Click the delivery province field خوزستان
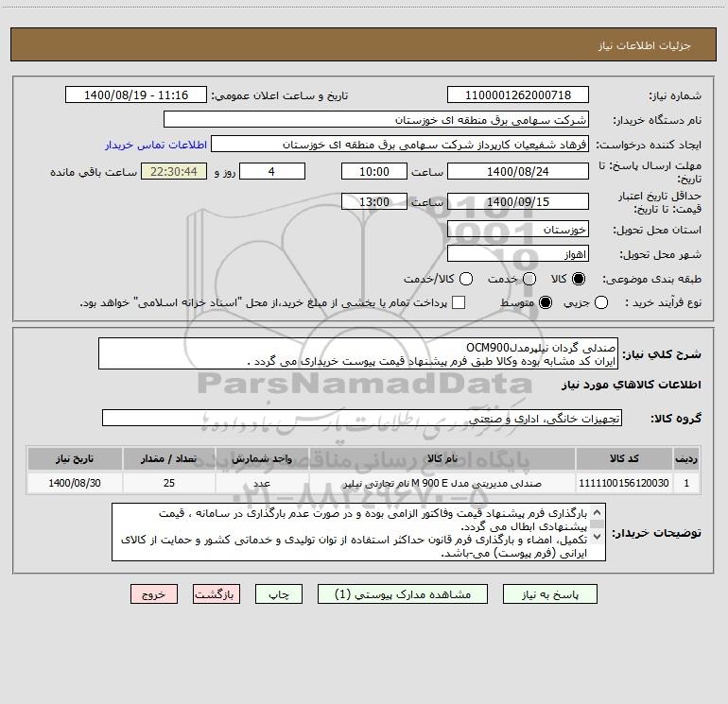728x704 pixels. pyautogui.click(x=518, y=230)
